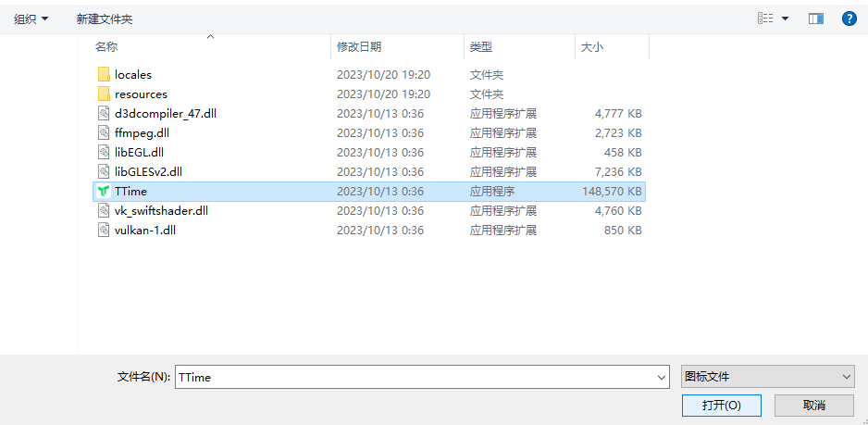Select the TTime file name
Image resolution: width=868 pixels, height=425 pixels.
click(130, 191)
